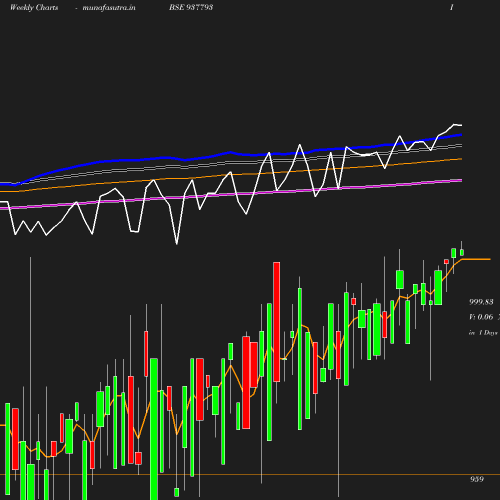This screenshot has height=500, width=500.
Task: Click the "BSE 937793" symbol label
Action: coord(191,7)
